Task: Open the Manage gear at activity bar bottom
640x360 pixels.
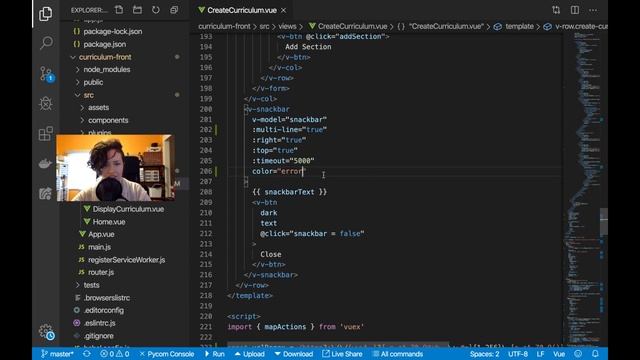Action: (46, 331)
